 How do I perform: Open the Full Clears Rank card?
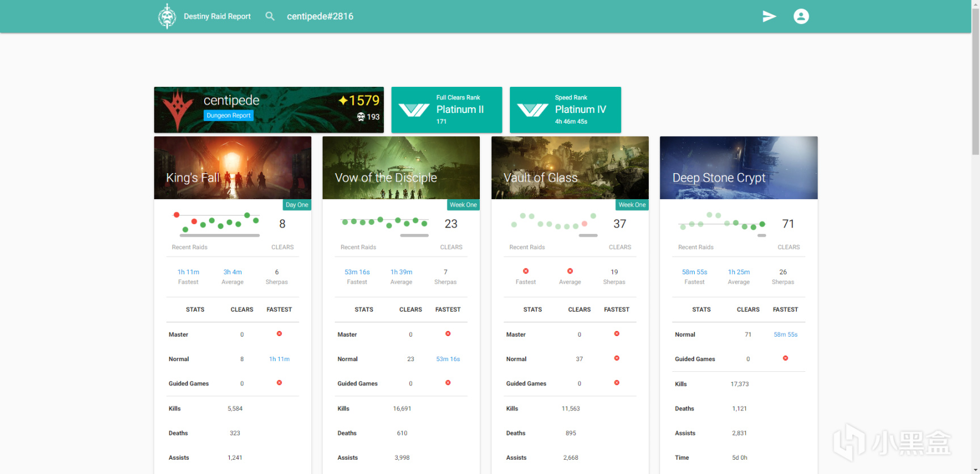[447, 110]
